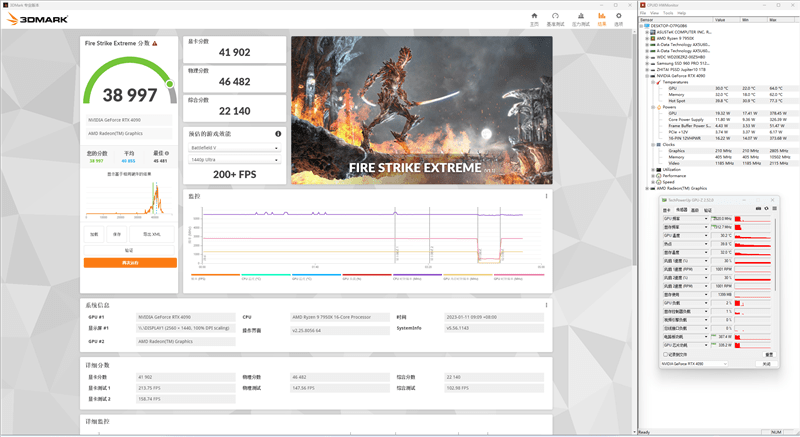
Task: Open the Help menu in HWMonitor
Action: click(682, 13)
